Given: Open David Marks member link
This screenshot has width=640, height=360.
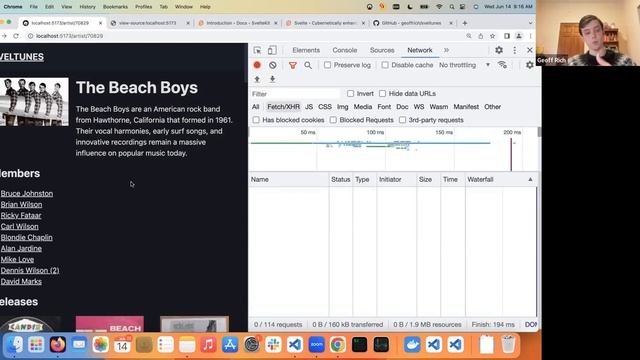Looking at the screenshot, I should point(21,282).
